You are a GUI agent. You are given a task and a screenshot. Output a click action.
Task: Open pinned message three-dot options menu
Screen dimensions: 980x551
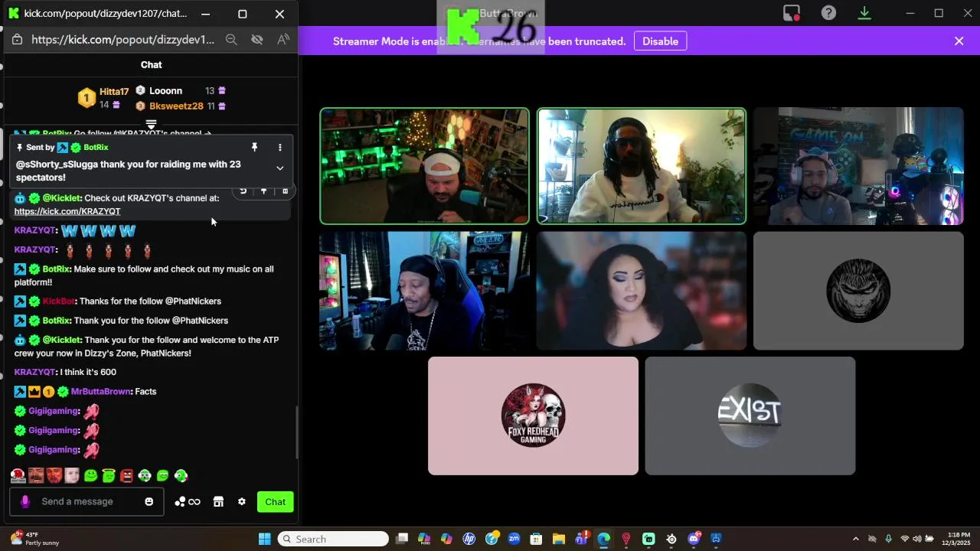click(x=280, y=147)
